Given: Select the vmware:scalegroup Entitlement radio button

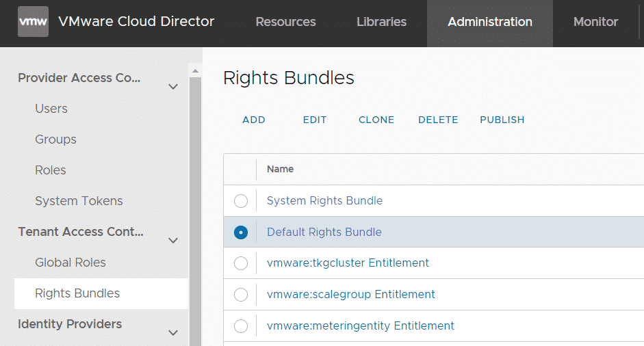Looking at the screenshot, I should (x=241, y=295).
